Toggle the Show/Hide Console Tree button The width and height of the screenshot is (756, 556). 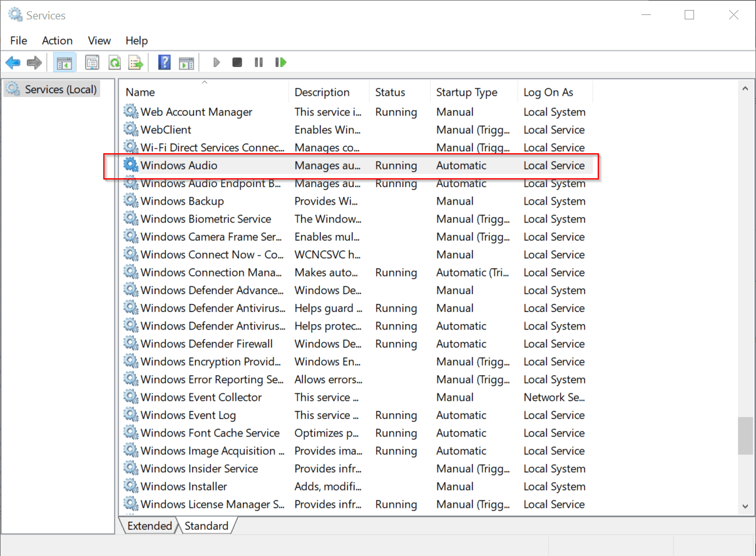pyautogui.click(x=64, y=63)
